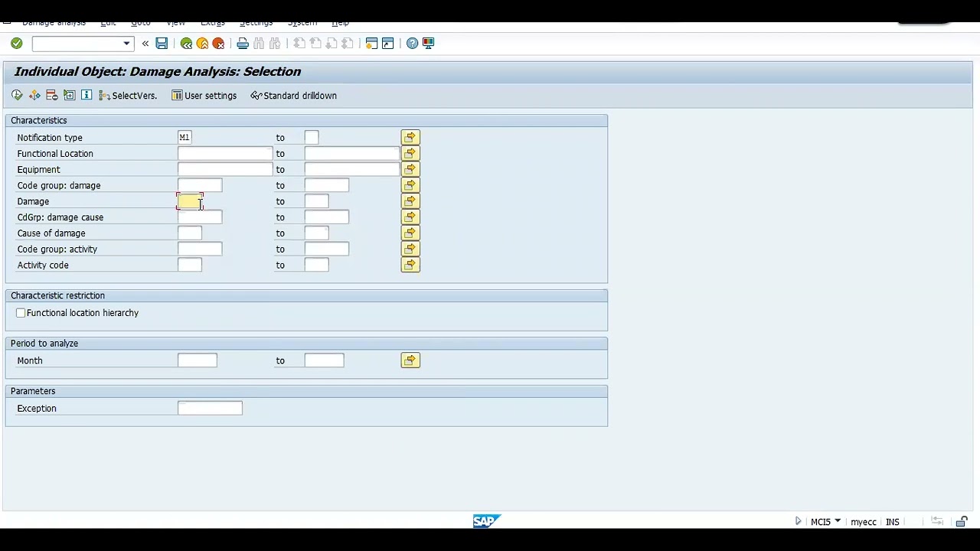Click the Find binoculars icon
The height and width of the screenshot is (551, 980).
[259, 44]
